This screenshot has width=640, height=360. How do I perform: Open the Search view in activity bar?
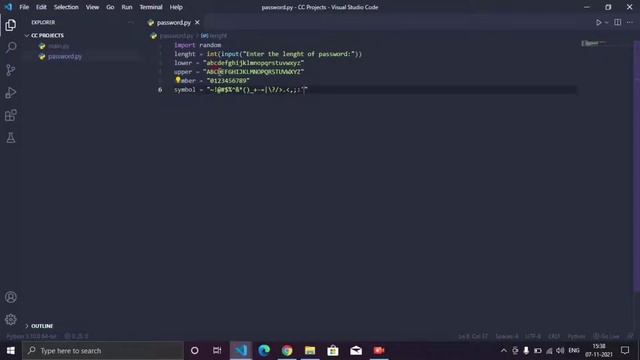click(x=11, y=47)
